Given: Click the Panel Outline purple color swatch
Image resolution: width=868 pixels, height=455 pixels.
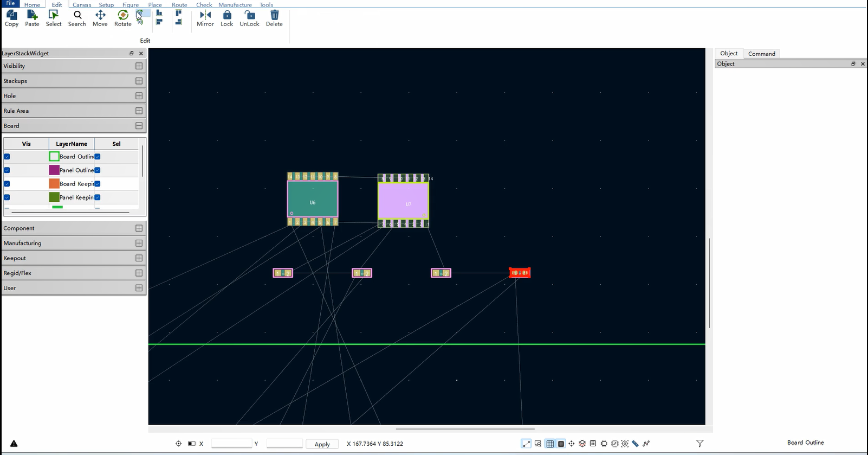Looking at the screenshot, I should coord(54,170).
